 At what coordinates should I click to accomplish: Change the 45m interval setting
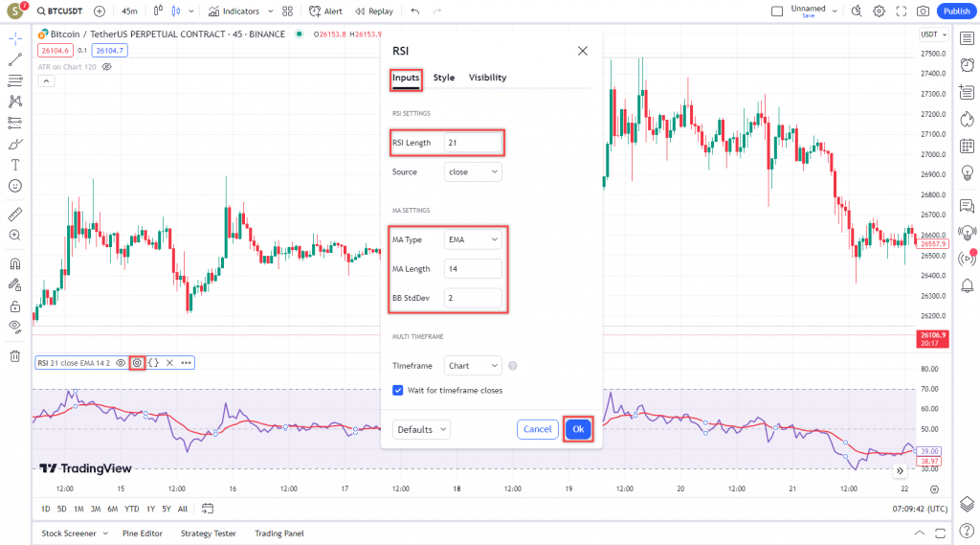[129, 11]
